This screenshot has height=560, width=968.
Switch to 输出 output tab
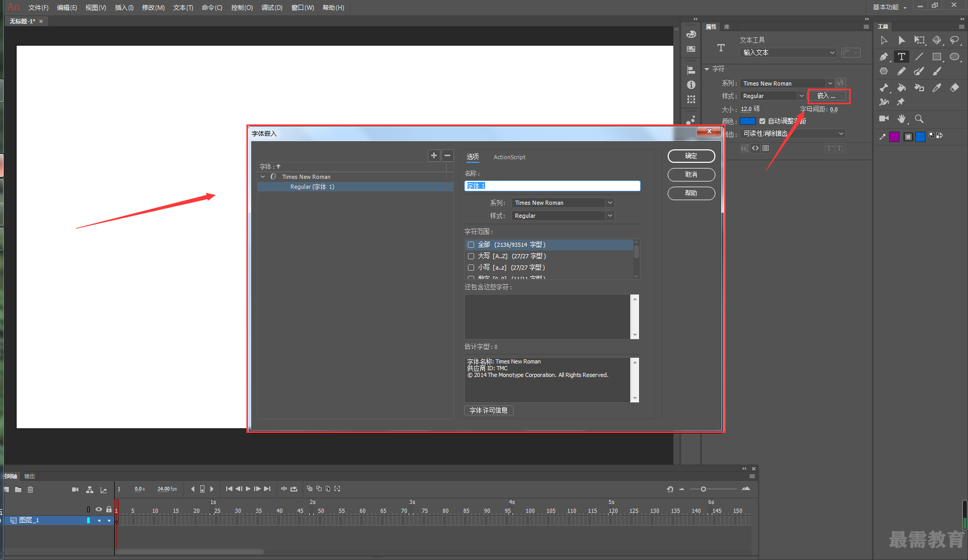pos(30,476)
